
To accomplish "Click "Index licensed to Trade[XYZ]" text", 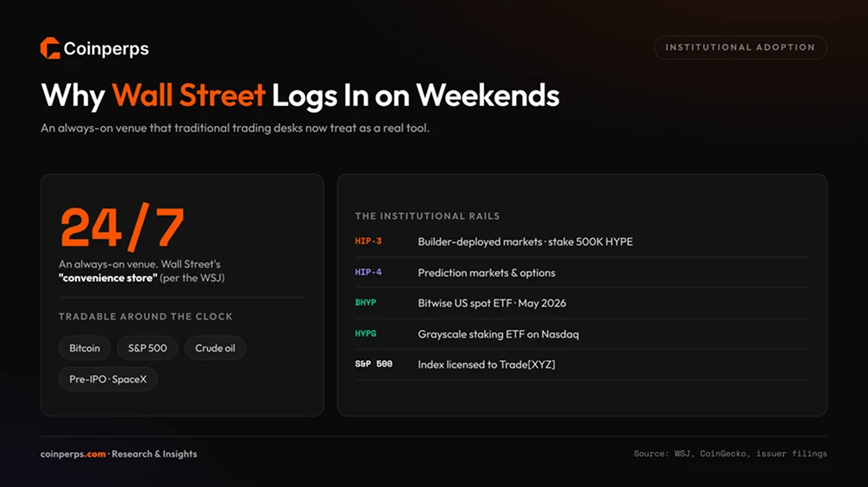I will tap(487, 365).
